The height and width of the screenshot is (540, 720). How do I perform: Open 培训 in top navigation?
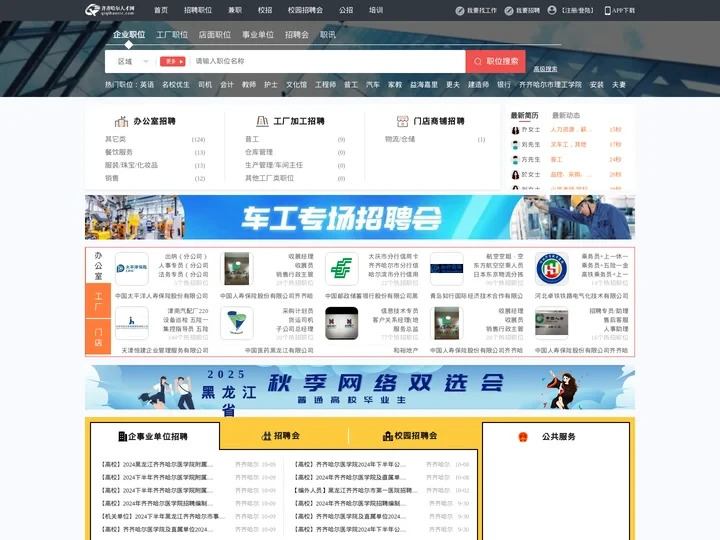pos(376,10)
